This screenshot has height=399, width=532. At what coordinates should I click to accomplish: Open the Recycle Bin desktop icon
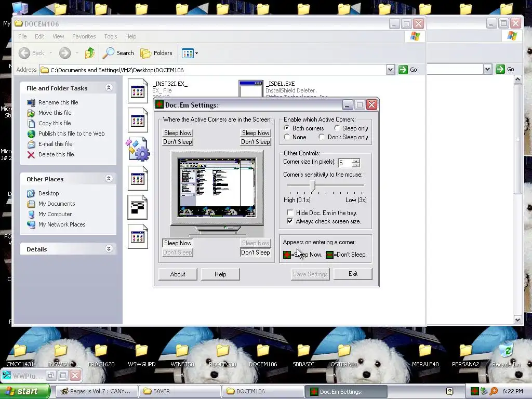[x=506, y=355]
